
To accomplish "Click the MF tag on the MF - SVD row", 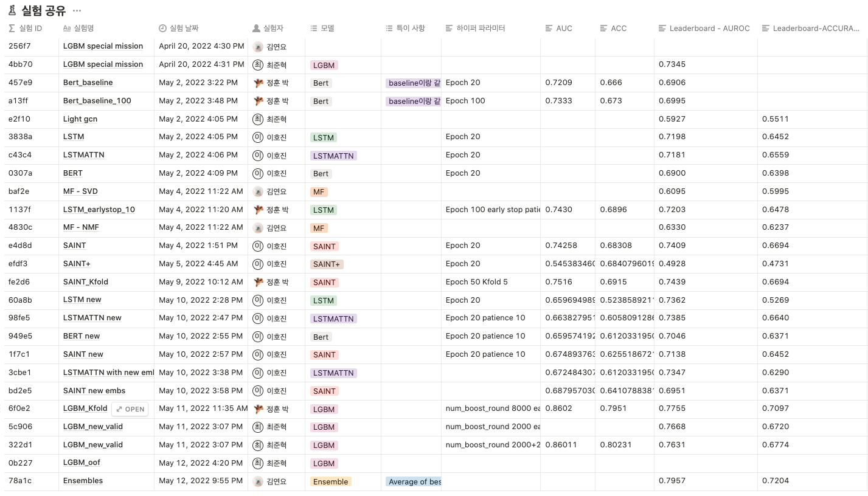I will point(319,191).
